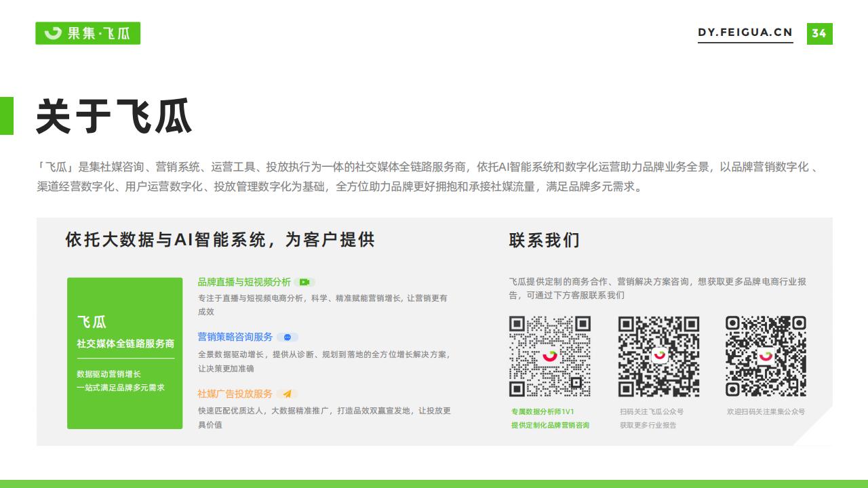
Task: Open the DY.FEIGUA.CN link
Action: tap(745, 33)
